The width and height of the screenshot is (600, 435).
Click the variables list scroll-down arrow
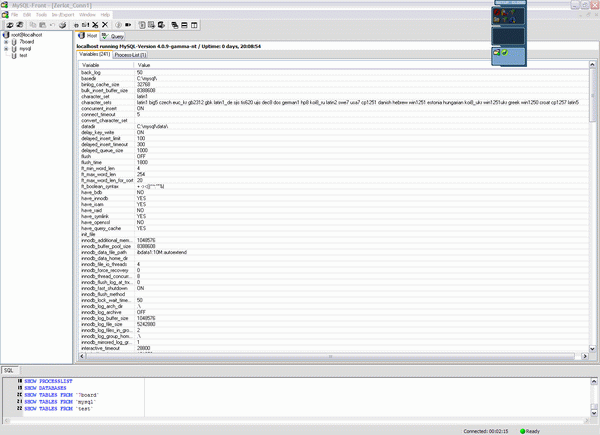coord(592,349)
